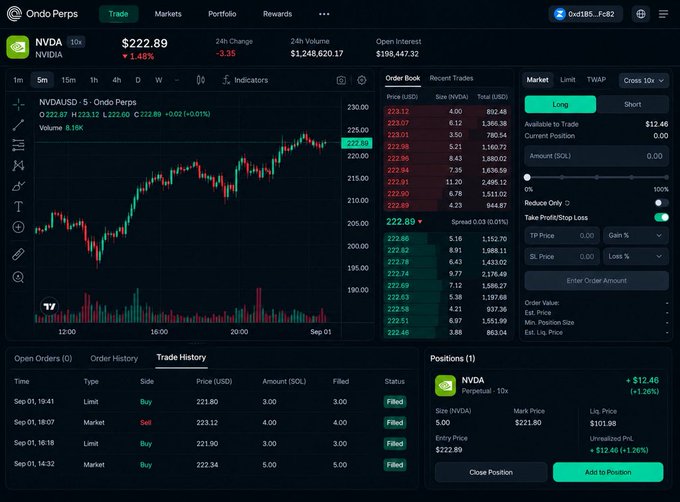Select the Fibonacci retracement tool
The image size is (680, 502).
(x=18, y=145)
